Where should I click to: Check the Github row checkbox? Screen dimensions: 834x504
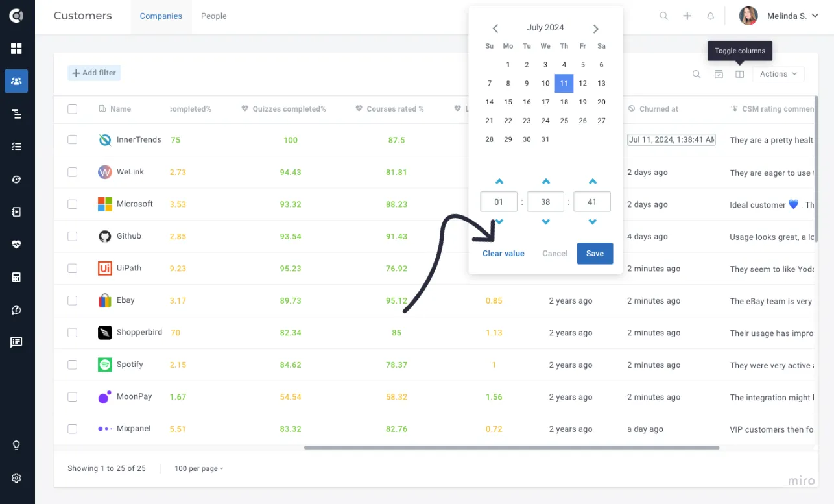coord(72,236)
